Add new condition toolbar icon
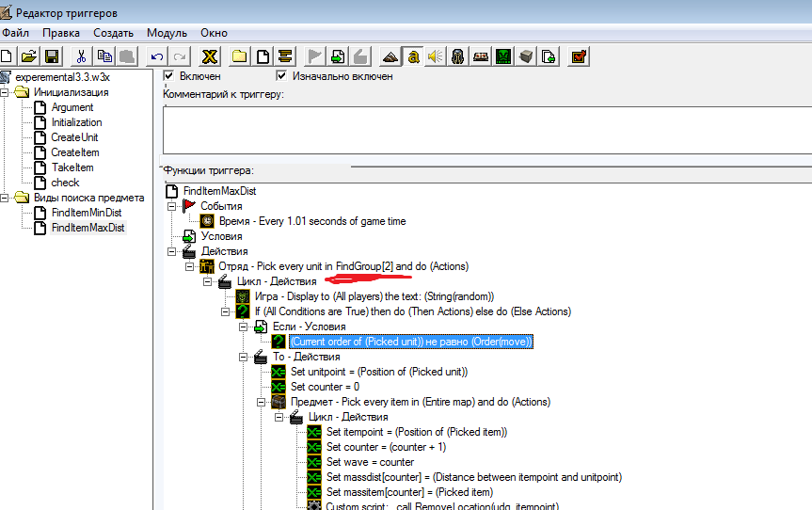 pyautogui.click(x=338, y=56)
